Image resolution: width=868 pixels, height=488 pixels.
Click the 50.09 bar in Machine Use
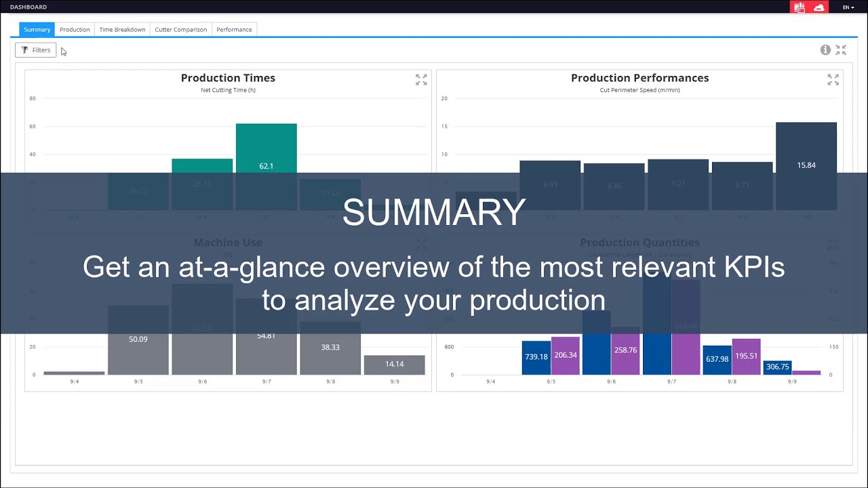(138, 340)
